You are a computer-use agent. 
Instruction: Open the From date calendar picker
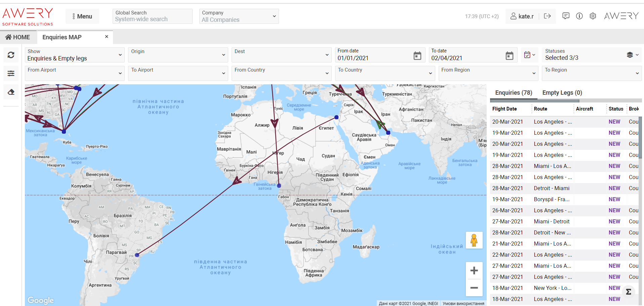(417, 56)
